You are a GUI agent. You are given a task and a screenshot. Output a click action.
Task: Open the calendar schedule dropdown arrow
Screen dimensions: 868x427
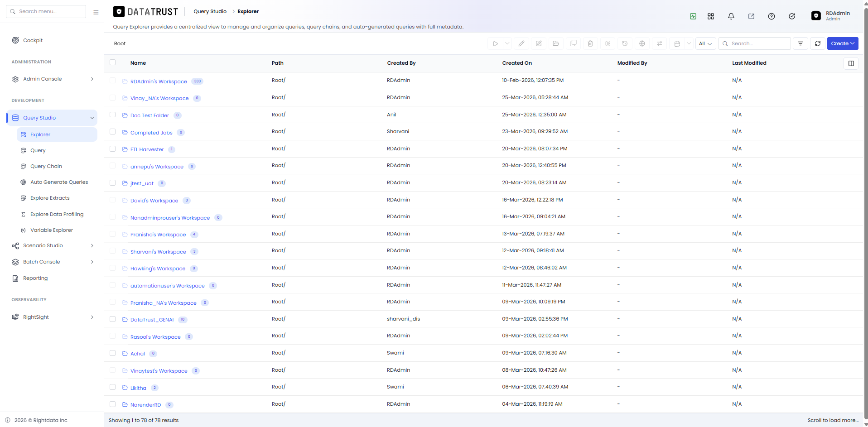click(x=689, y=43)
